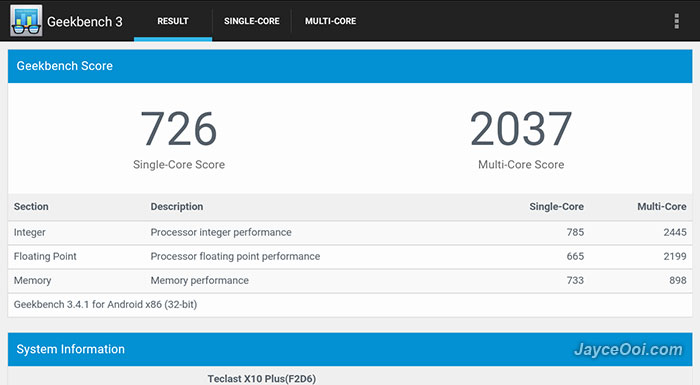
Task: Click the Geekbench 3.4.1 version line
Action: tap(105, 305)
